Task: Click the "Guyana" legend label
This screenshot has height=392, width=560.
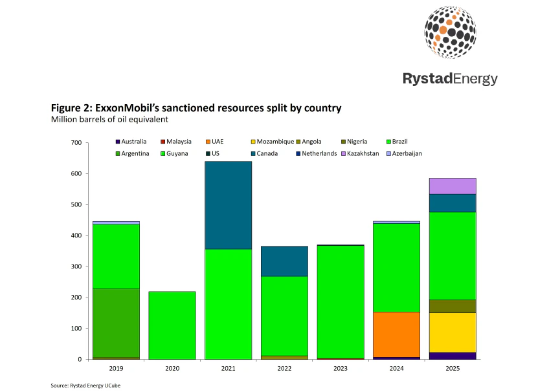Action: (x=177, y=154)
